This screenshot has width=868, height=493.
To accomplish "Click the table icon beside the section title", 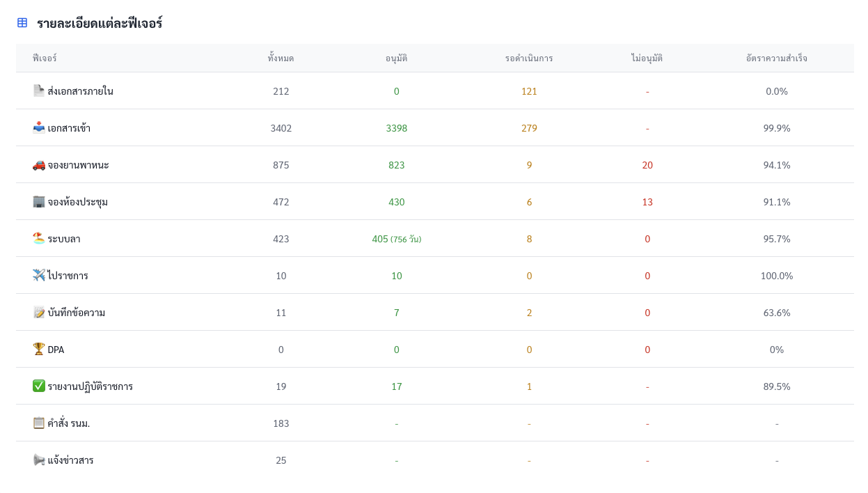I will coord(22,23).
